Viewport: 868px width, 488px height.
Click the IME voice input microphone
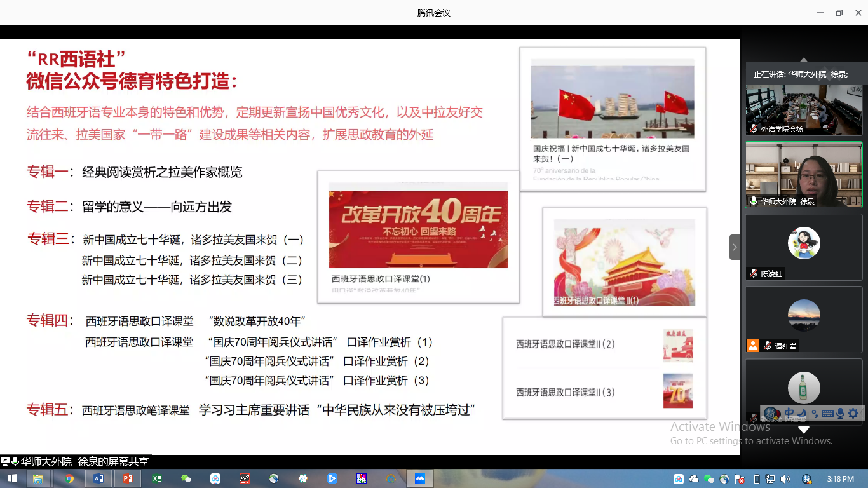click(840, 414)
